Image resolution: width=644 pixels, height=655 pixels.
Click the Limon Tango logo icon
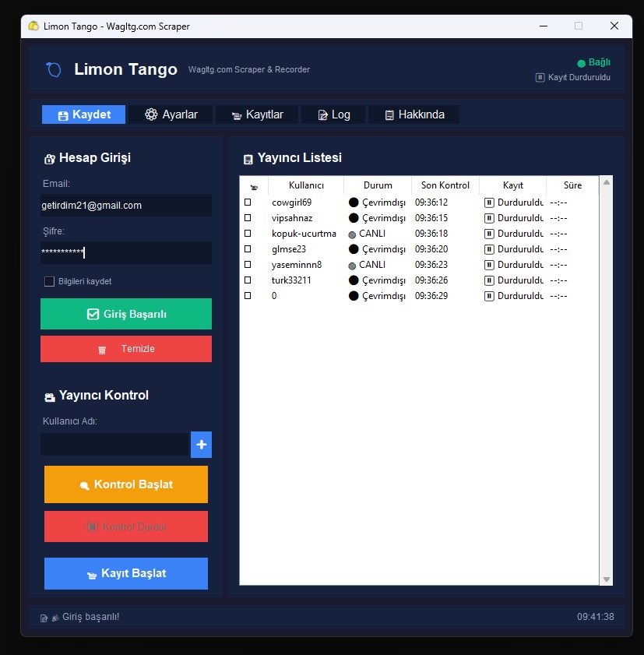pos(53,70)
